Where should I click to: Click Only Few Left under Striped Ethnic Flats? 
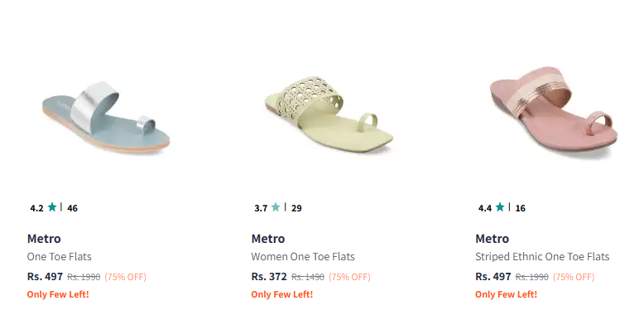(506, 294)
